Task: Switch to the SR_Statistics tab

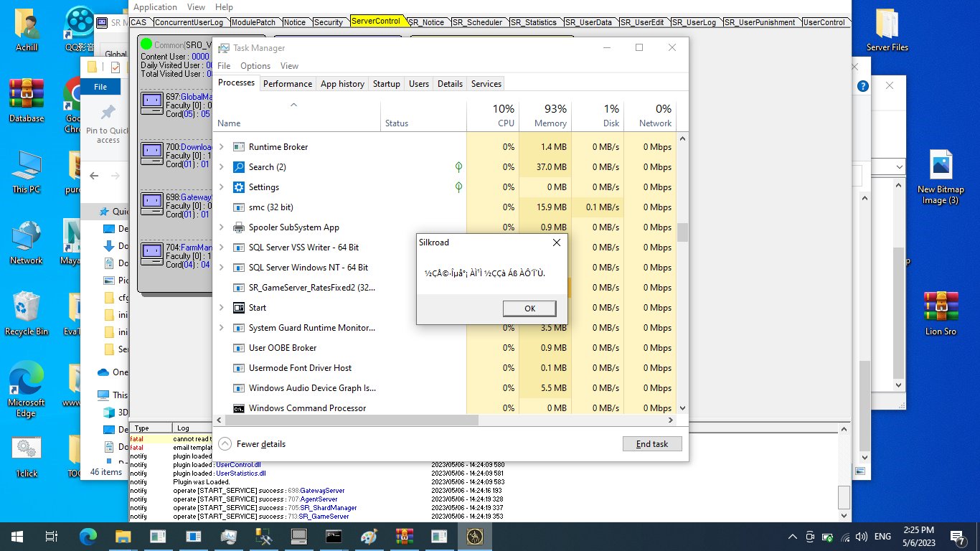Action: (535, 22)
